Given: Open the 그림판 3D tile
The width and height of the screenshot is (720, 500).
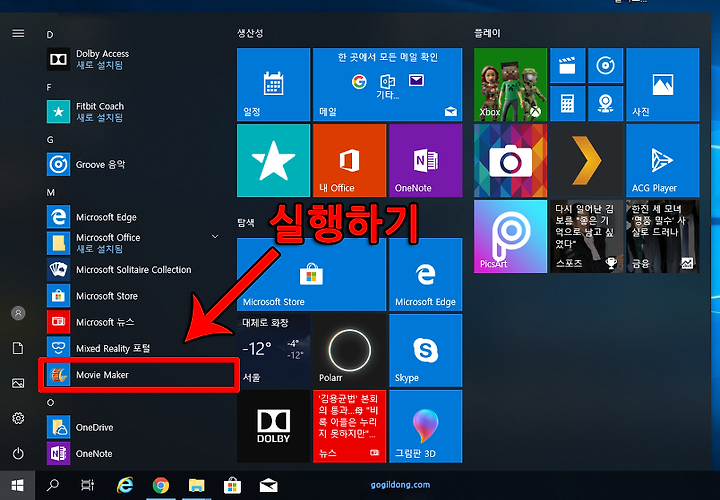Looking at the screenshot, I should coord(425,427).
